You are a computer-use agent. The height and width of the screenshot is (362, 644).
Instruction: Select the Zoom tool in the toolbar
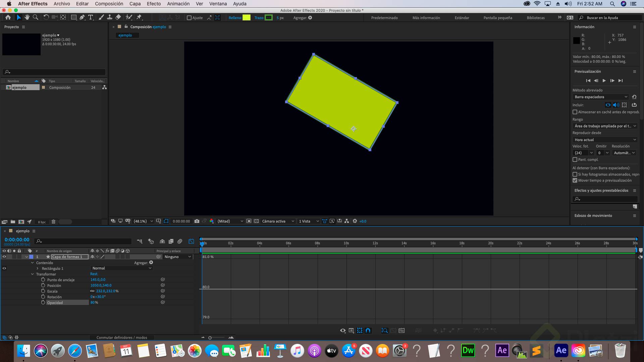[36, 17]
